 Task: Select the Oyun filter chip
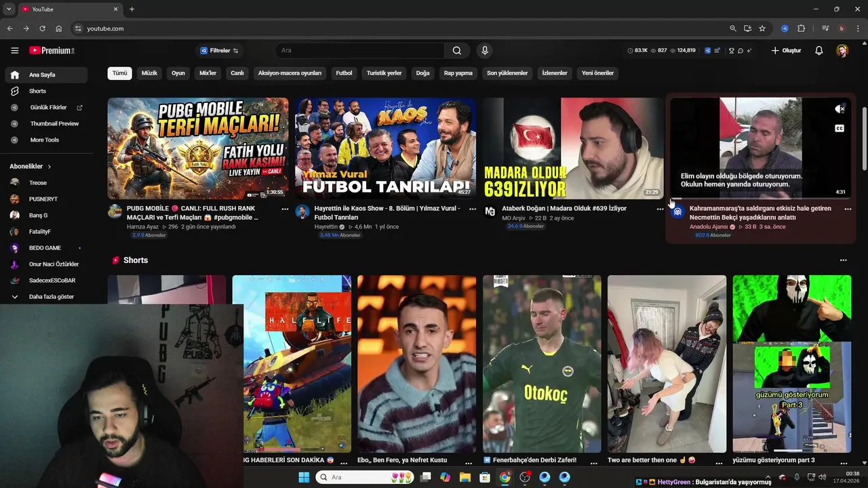coord(178,73)
